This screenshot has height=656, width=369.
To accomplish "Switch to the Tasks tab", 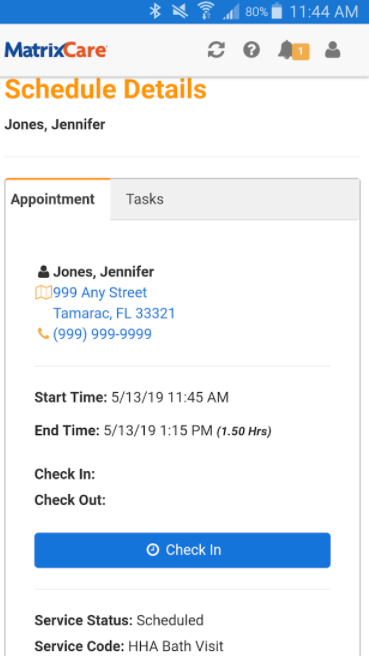I will coord(145,199).
